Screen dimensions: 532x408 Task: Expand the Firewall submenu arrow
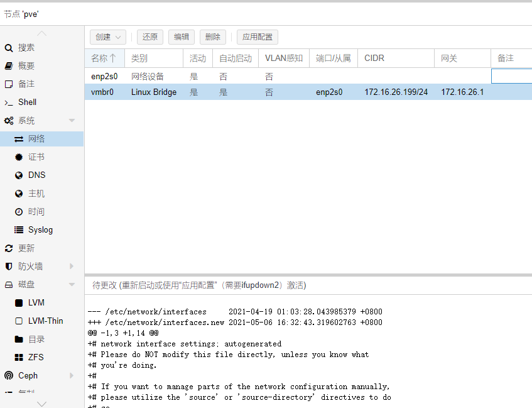[72, 267]
